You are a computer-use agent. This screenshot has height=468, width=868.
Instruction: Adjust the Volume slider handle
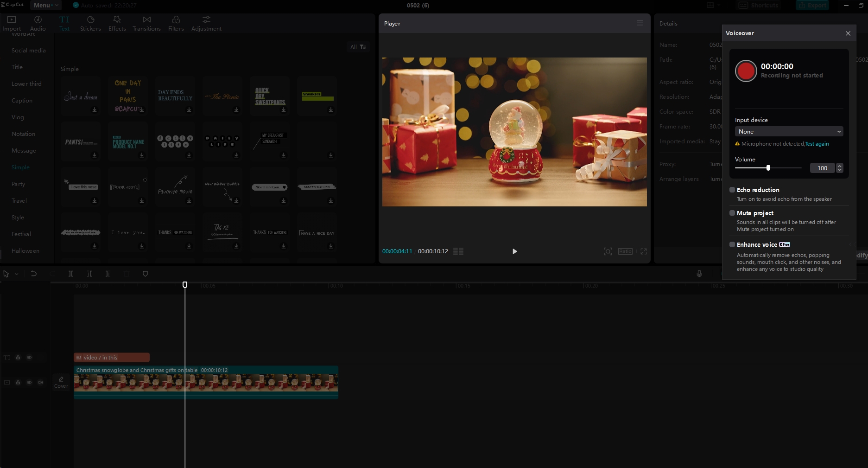click(x=768, y=168)
